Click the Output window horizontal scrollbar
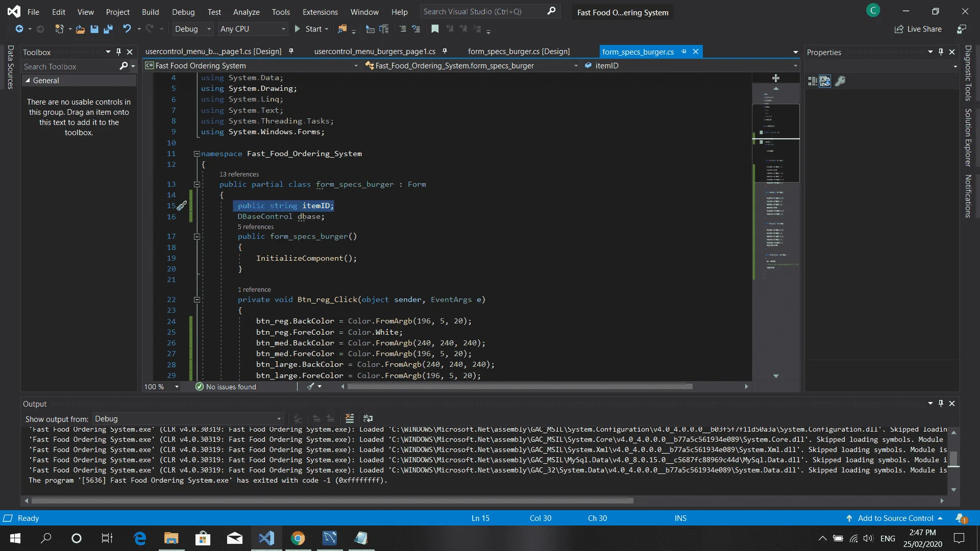The image size is (980, 551). coord(332,501)
